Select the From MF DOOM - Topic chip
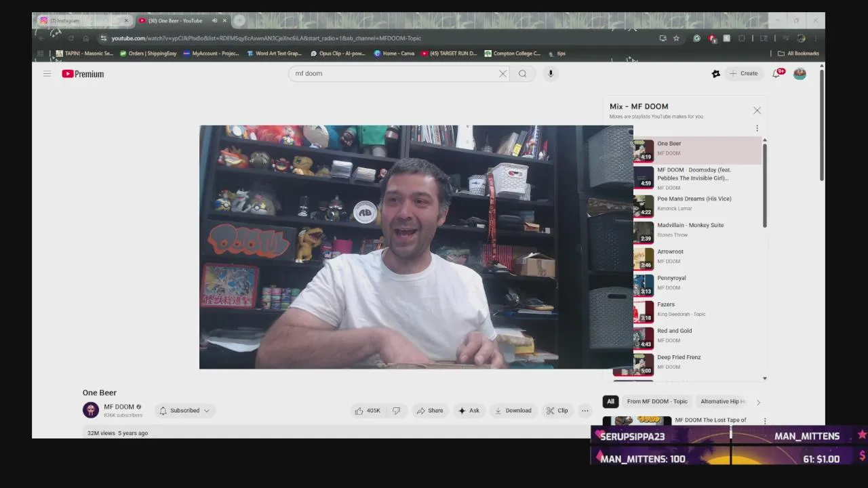The width and height of the screenshot is (868, 488). [x=657, y=401]
